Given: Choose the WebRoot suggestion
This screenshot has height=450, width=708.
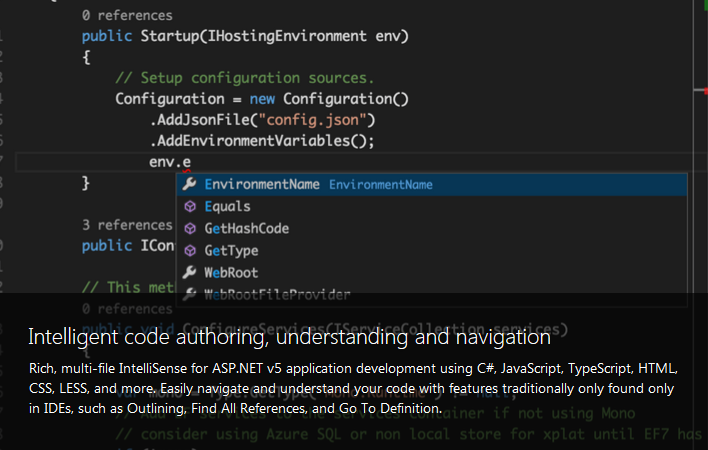Looking at the screenshot, I should (x=231, y=273).
